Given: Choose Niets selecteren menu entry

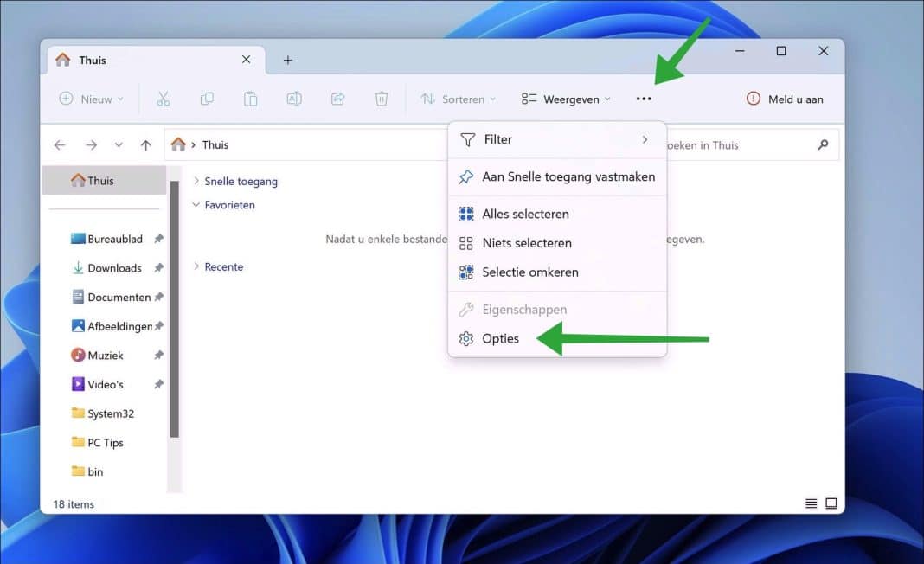Looking at the screenshot, I should (557, 243).
